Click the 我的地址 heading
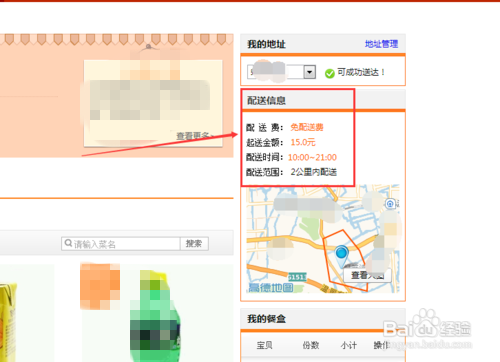Screen dimensions: 500x362 (266, 44)
